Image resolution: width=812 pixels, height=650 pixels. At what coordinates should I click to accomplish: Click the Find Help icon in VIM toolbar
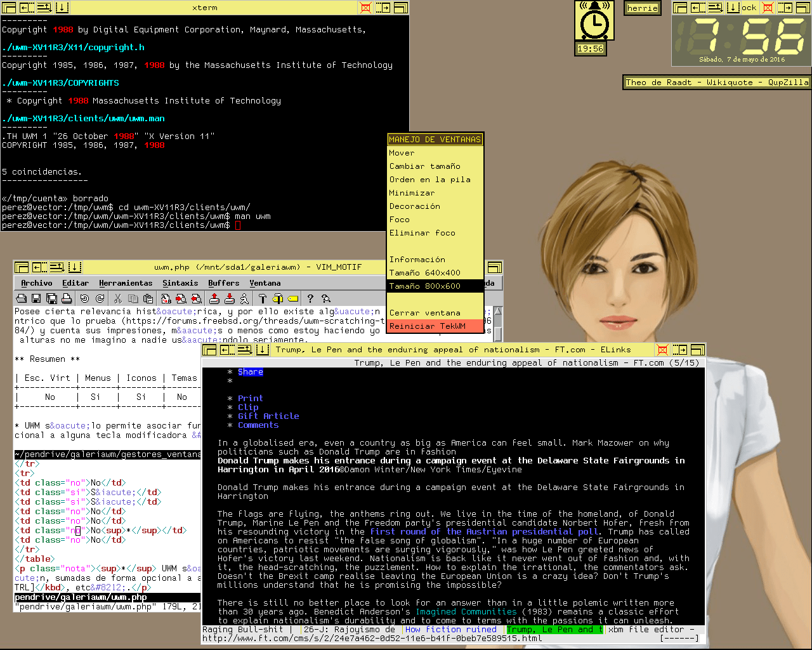pyautogui.click(x=325, y=298)
